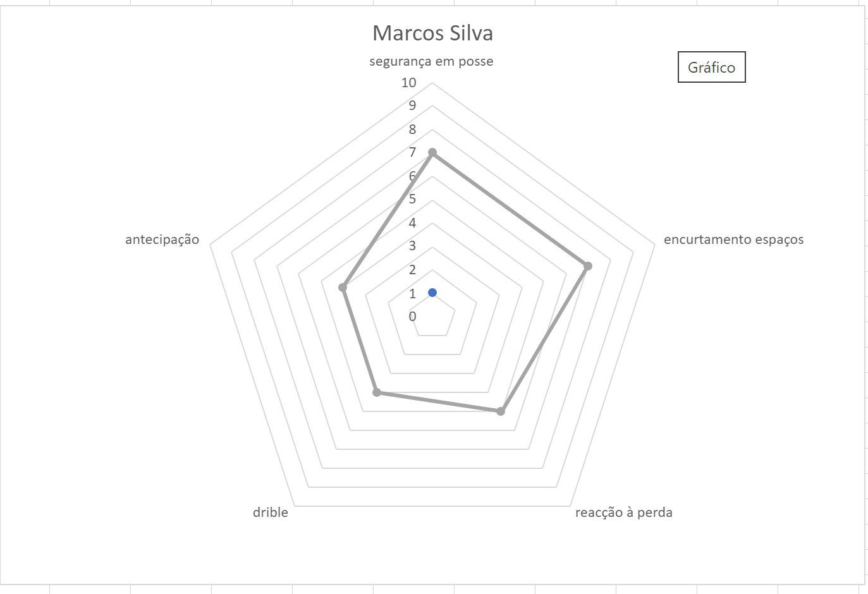Click the Gráfico button

click(x=711, y=68)
